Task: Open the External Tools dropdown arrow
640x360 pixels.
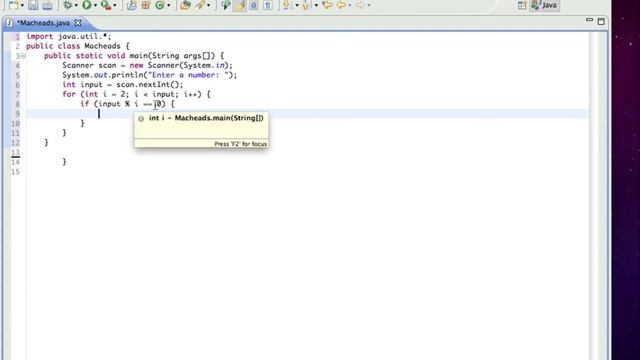Action: coord(115,5)
